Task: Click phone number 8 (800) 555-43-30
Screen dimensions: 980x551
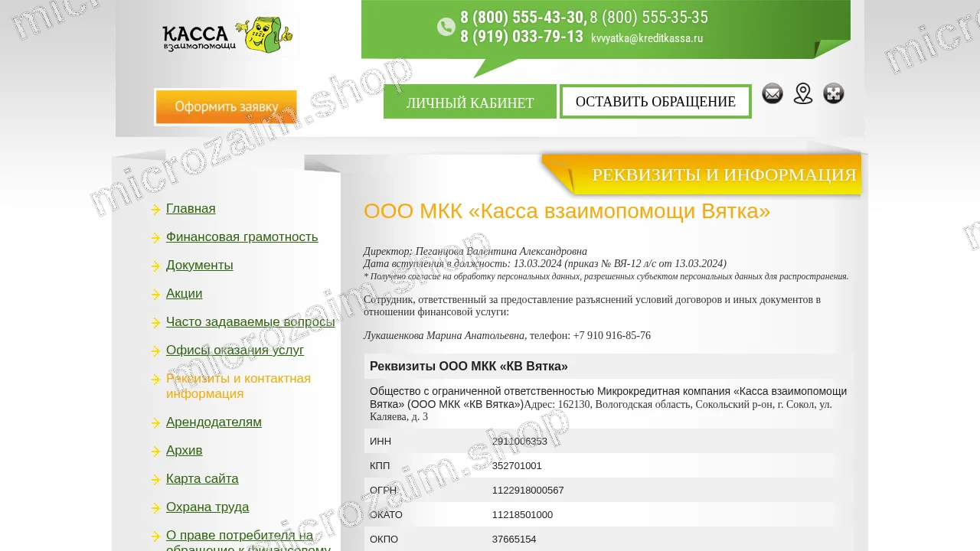Action: point(524,18)
